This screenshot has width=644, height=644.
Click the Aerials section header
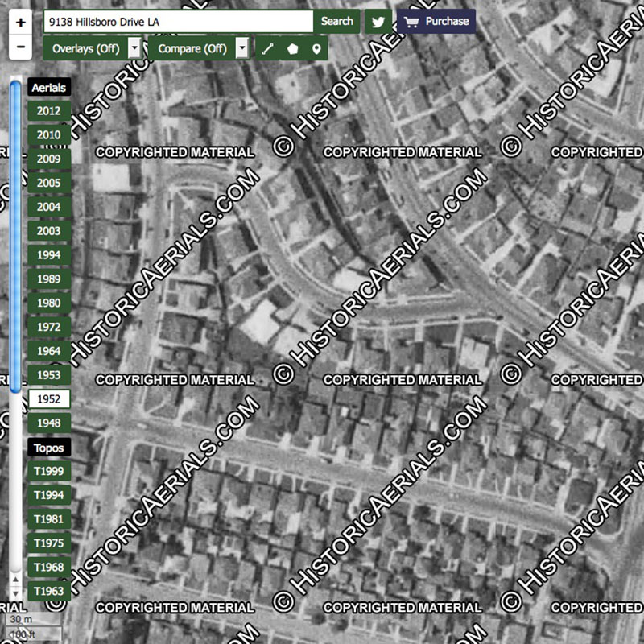pyautogui.click(x=49, y=87)
